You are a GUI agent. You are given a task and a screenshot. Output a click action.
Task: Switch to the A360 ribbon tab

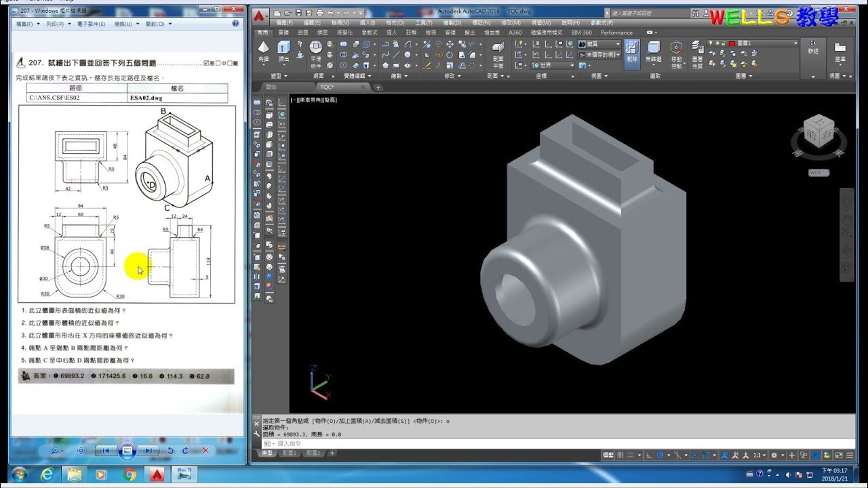[515, 33]
